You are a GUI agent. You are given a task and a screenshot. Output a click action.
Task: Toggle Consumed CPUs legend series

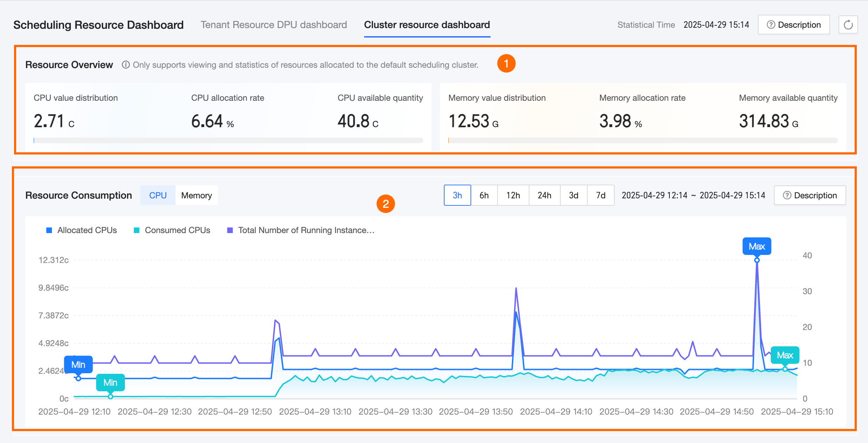pyautogui.click(x=172, y=230)
